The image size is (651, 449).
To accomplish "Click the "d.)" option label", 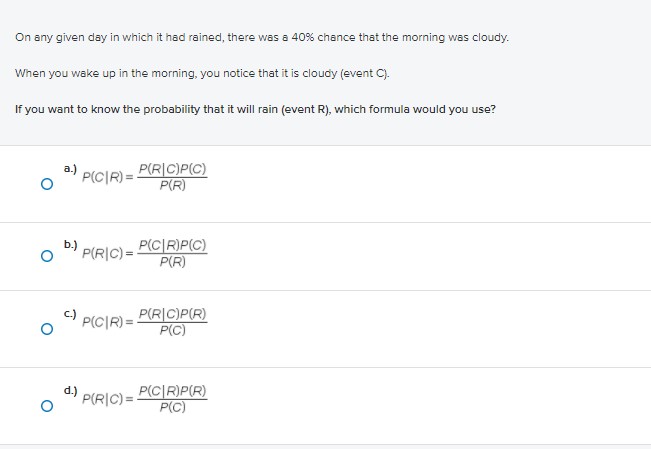I will 70,390.
